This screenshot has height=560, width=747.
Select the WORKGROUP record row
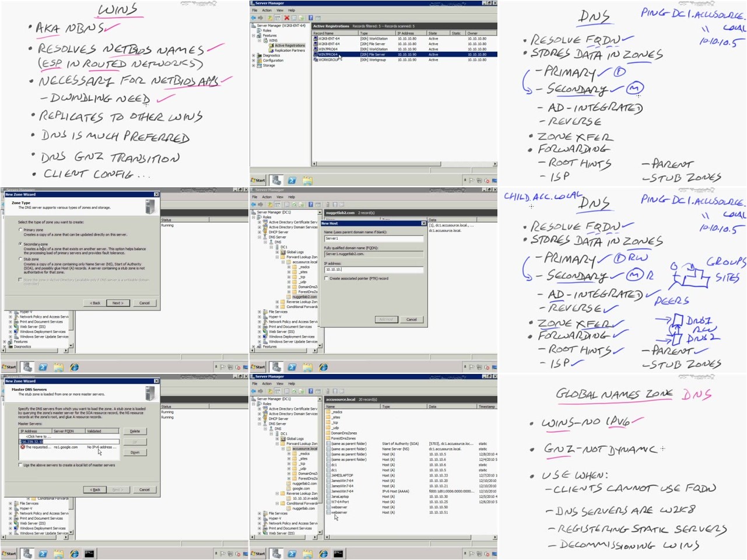click(x=405, y=60)
